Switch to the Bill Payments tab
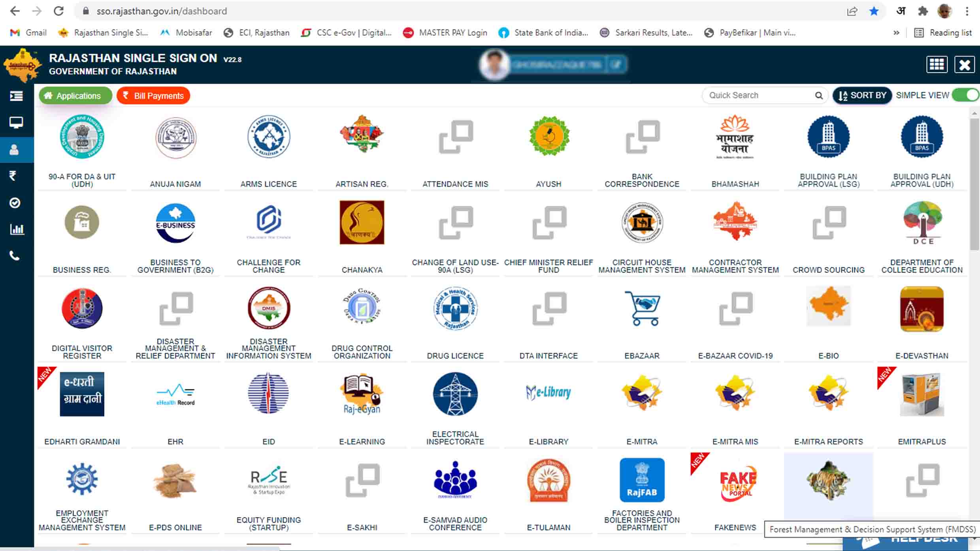Screen dimensions: 980x551 (x=153, y=96)
